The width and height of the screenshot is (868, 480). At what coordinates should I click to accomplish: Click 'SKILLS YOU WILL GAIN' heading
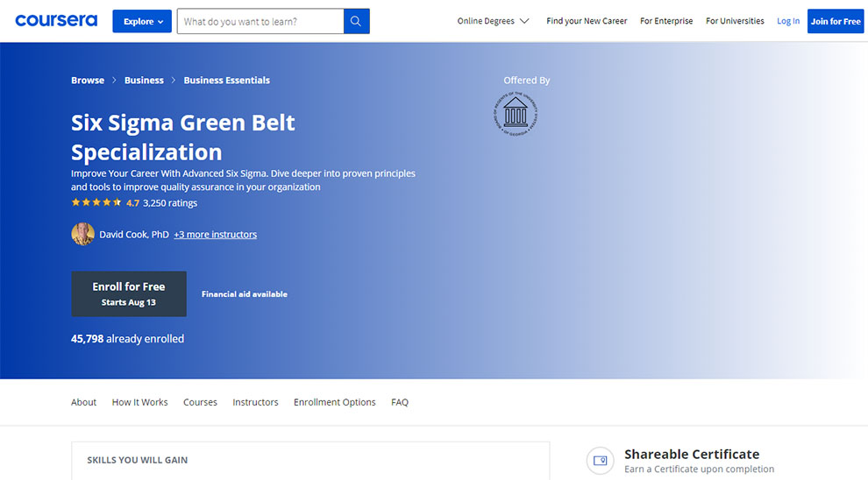138,460
